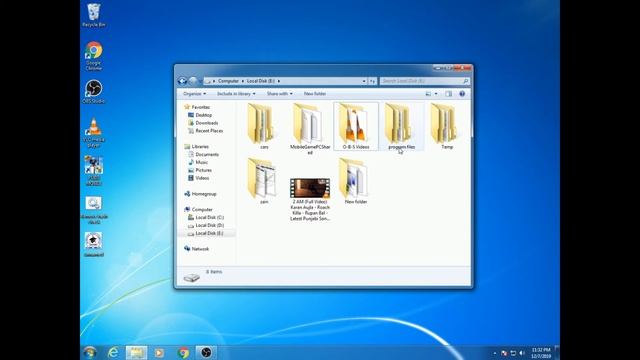Show hidden icons in the system tray
Screen dimensions: 640x360
click(x=495, y=353)
